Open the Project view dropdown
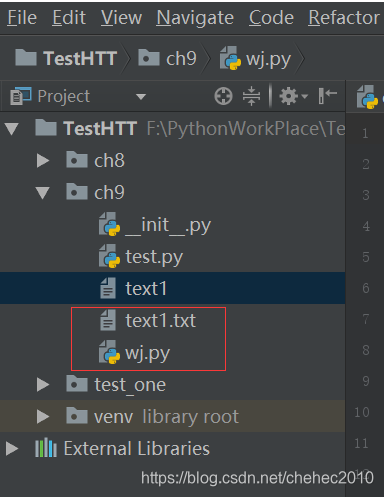 tap(141, 97)
